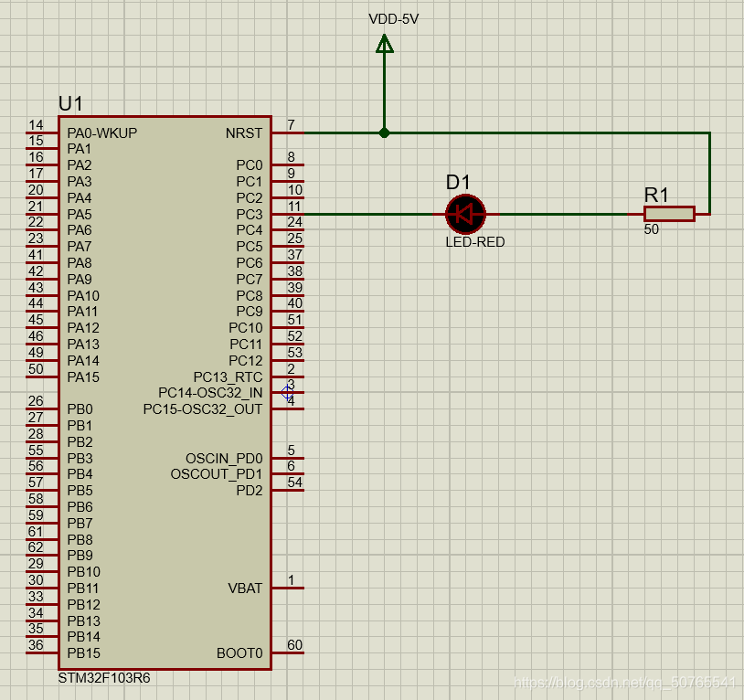Click the PC15-OSC32_OUT pin name
The image size is (744, 700).
click(x=203, y=408)
